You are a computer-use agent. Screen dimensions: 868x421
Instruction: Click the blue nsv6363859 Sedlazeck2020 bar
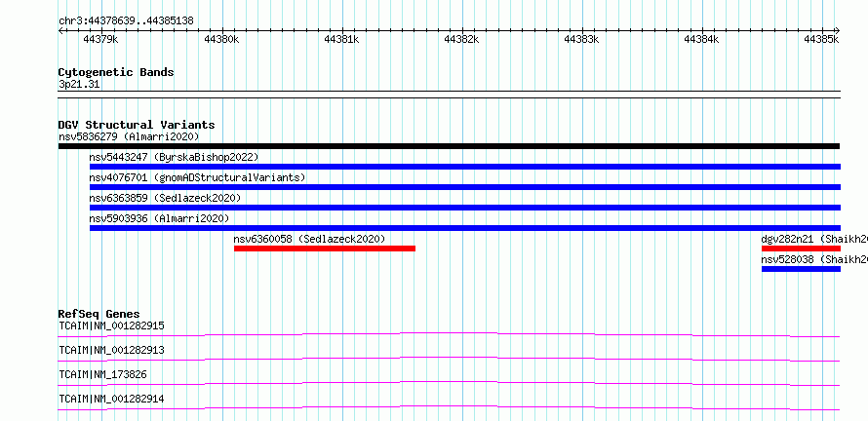(465, 208)
